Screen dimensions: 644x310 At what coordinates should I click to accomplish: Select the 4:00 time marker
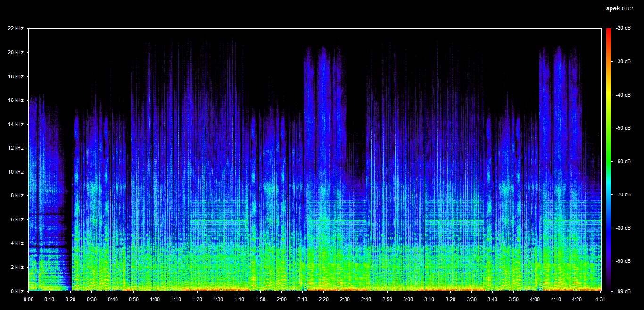pyautogui.click(x=535, y=299)
